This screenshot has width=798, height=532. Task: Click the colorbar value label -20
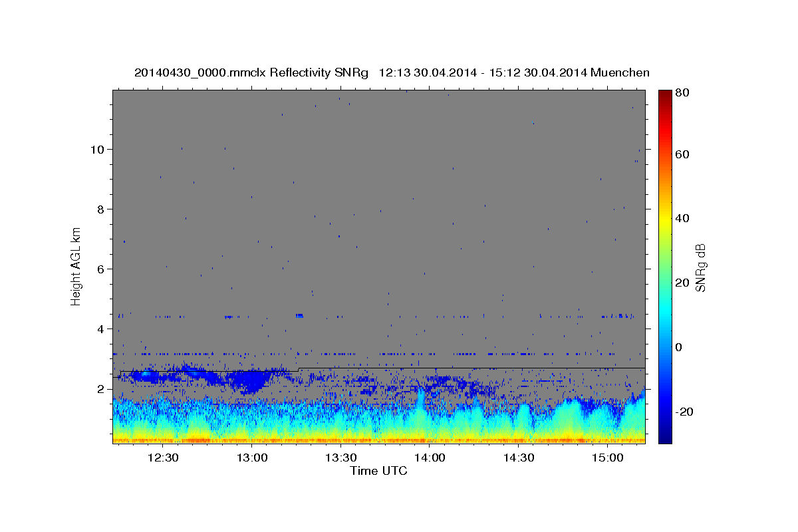coord(686,412)
